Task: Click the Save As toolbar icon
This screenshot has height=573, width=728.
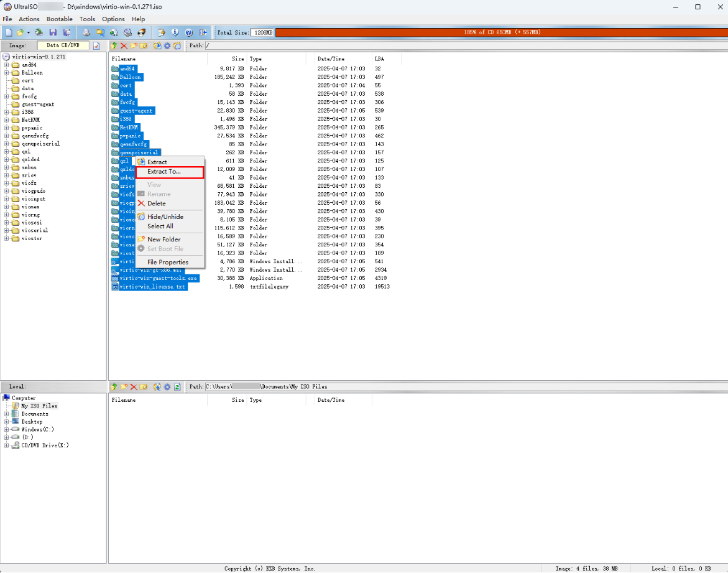Action: pyautogui.click(x=67, y=32)
